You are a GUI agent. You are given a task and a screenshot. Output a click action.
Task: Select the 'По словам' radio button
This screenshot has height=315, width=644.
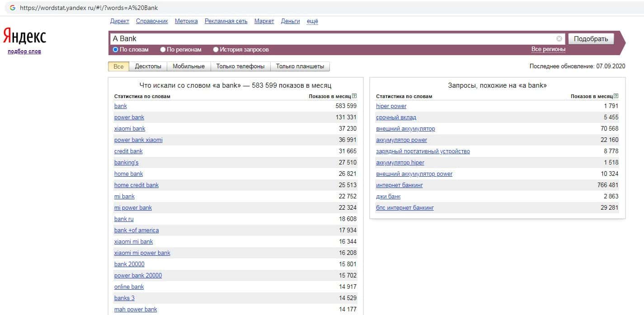pyautogui.click(x=116, y=50)
